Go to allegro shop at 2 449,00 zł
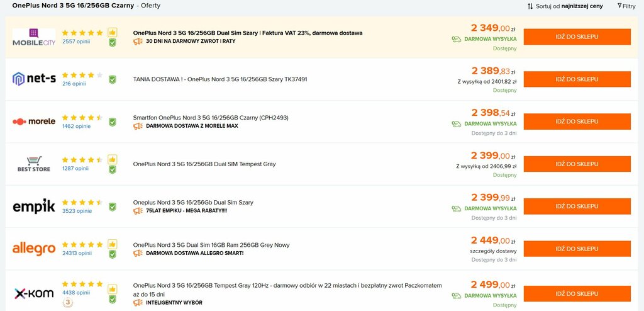This screenshot has height=311, width=644. tap(577, 249)
